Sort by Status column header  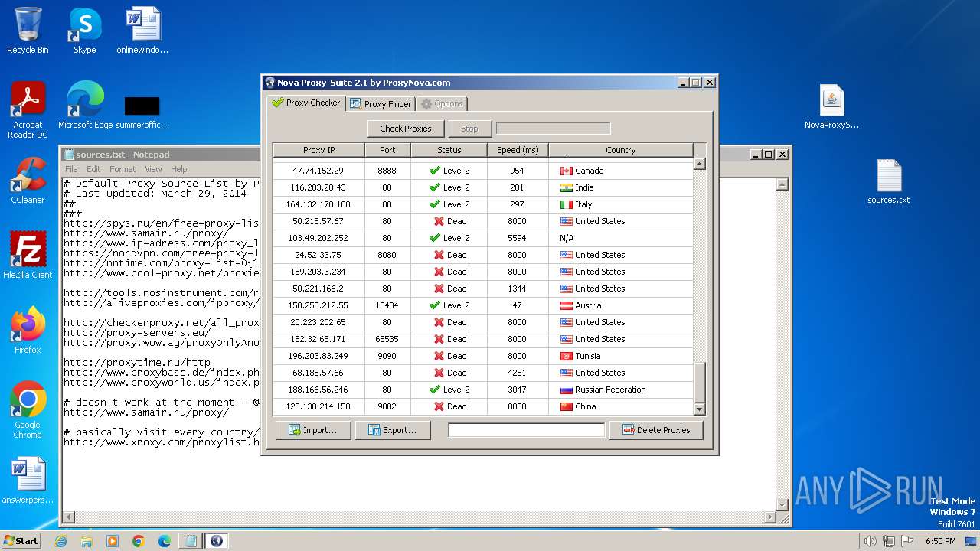tap(449, 150)
